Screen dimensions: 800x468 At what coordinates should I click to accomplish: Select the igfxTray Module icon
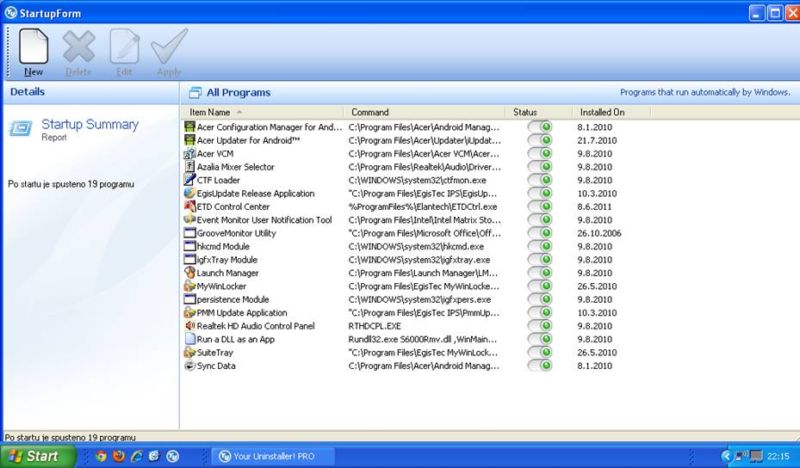[190, 259]
